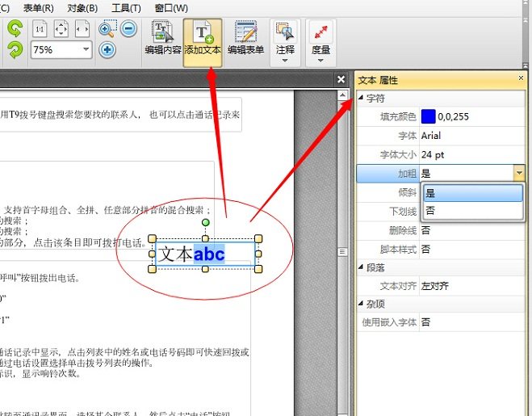Rotate page with lower green arrow icon
Image resolution: width=532 pixels, height=416 pixels.
(15, 50)
